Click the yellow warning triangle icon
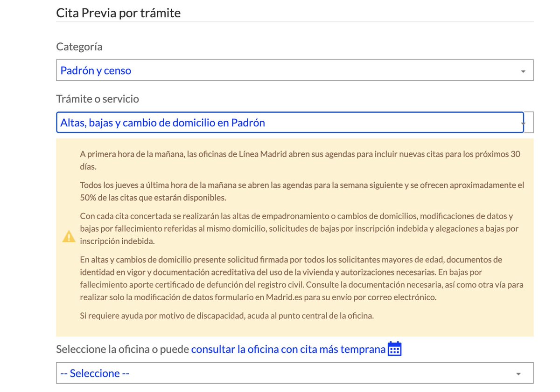 69,236
